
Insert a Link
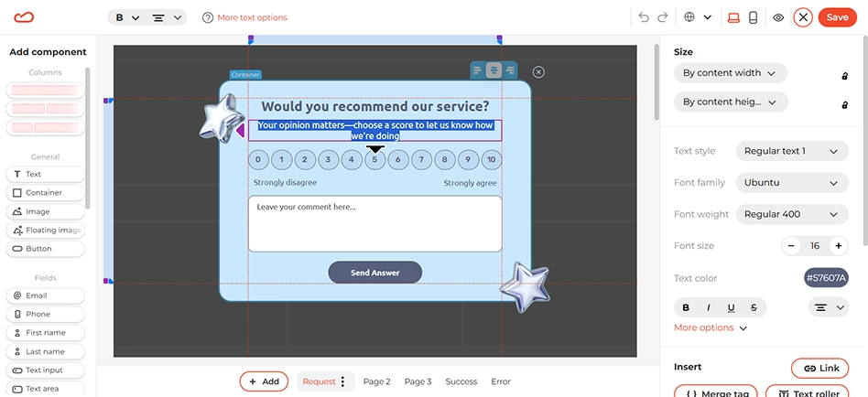[x=819, y=369]
